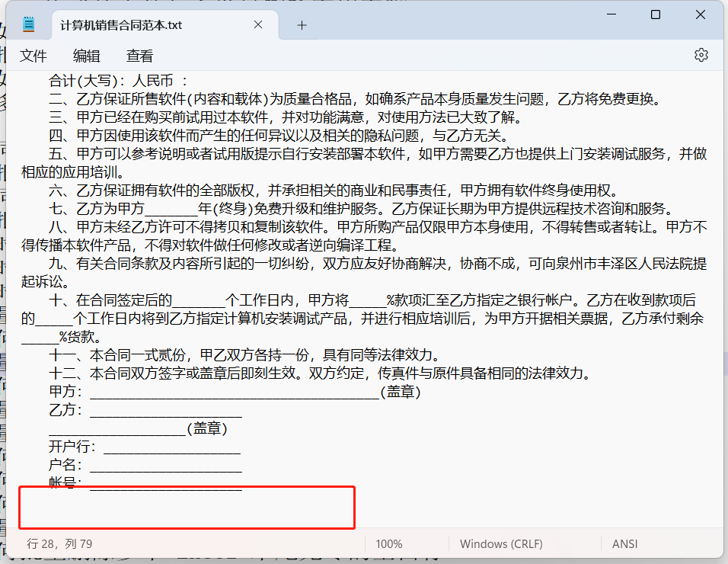The width and height of the screenshot is (728, 564).
Task: Click the 100% zoom indicator
Action: pyautogui.click(x=389, y=543)
